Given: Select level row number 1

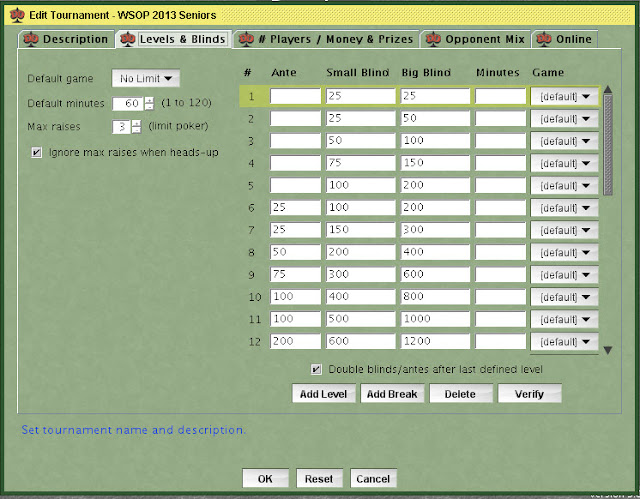Looking at the screenshot, I should (x=251, y=97).
